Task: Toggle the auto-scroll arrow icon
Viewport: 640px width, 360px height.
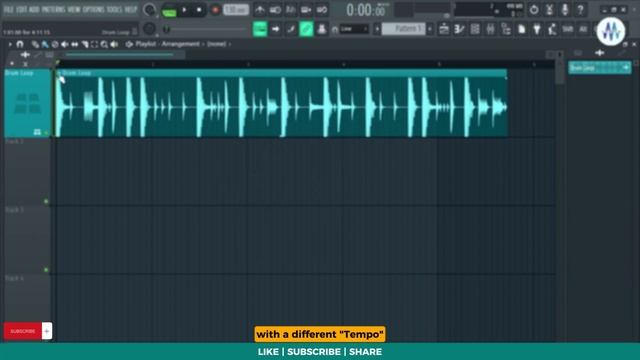Action: pyautogui.click(x=276, y=29)
